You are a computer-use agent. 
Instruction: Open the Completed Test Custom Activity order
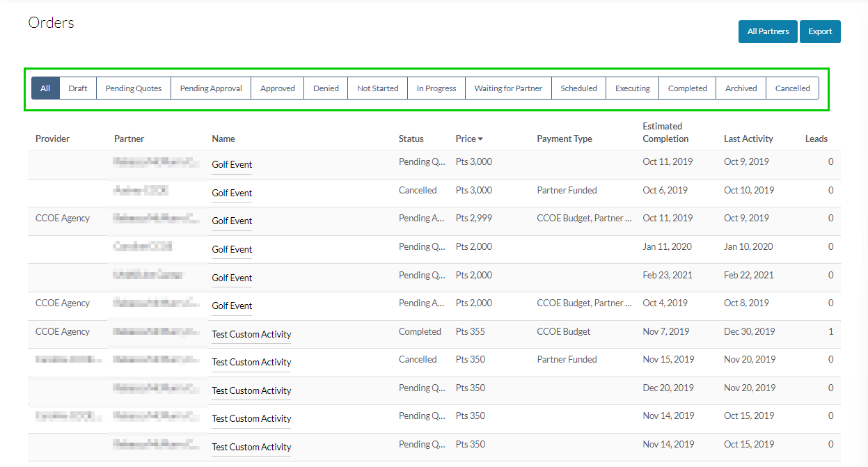251,335
